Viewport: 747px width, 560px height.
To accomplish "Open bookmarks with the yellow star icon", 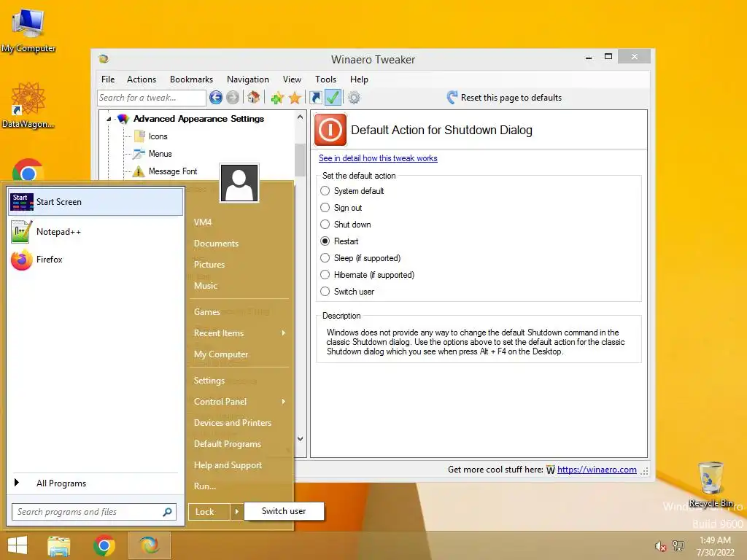I will [x=295, y=98].
